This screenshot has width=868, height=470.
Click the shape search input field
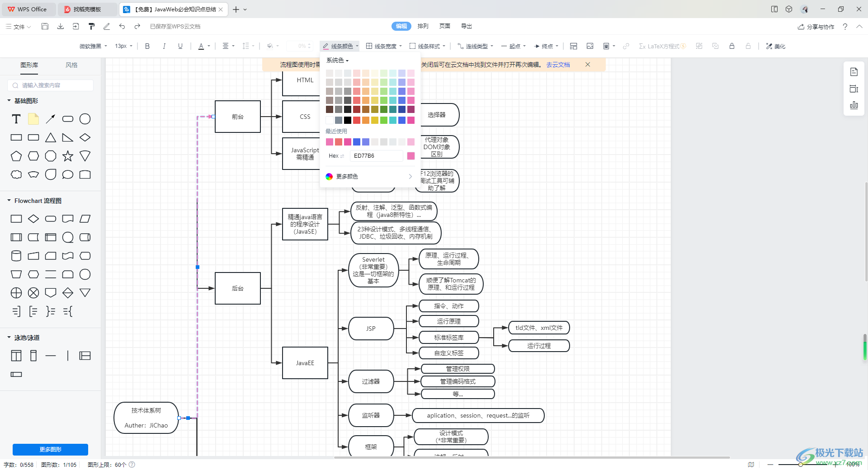pos(50,85)
